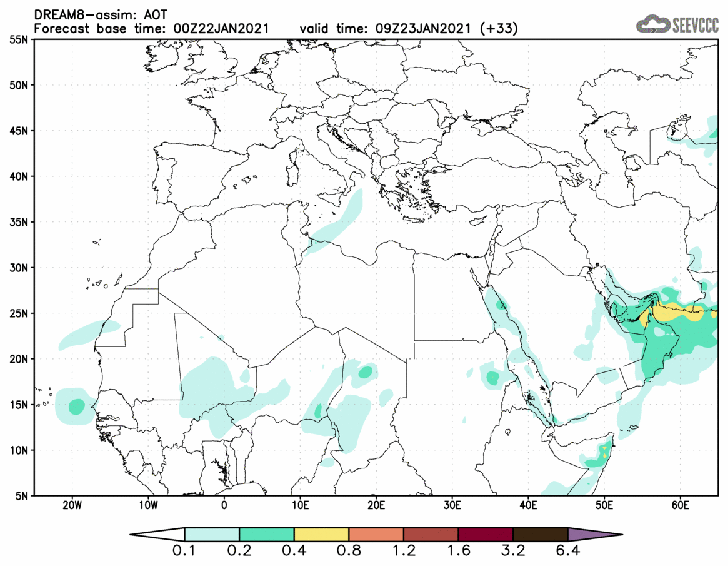Click the 40E longitude label
This screenshot has width=728, height=566.
pos(529,505)
